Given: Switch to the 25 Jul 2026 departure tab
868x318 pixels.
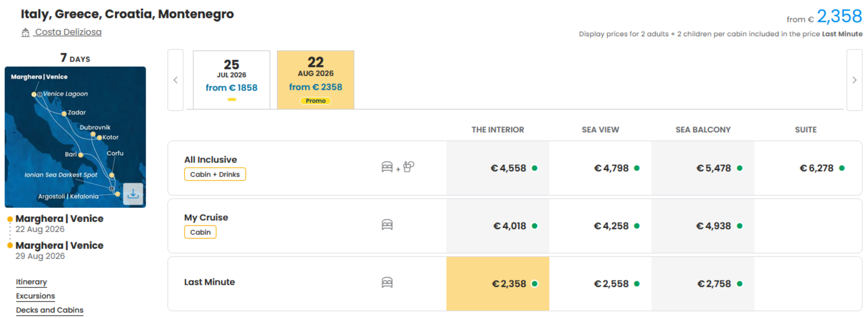Looking at the screenshot, I should (232, 79).
